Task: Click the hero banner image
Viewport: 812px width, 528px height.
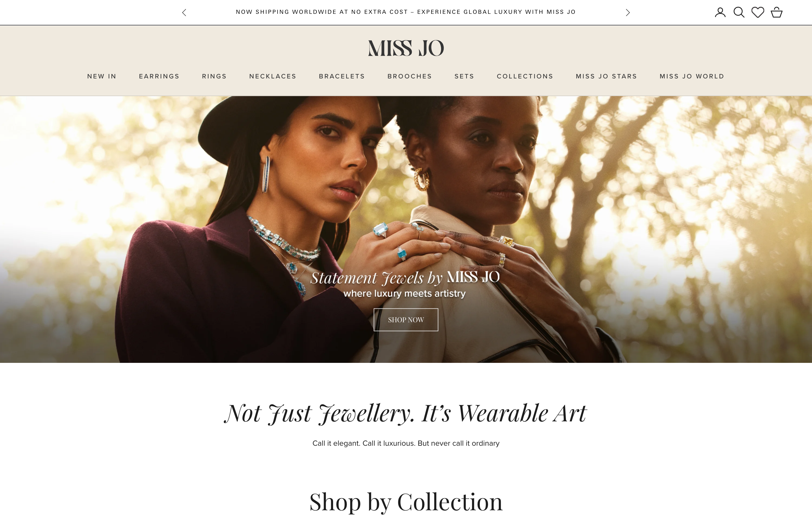Action: (x=406, y=229)
